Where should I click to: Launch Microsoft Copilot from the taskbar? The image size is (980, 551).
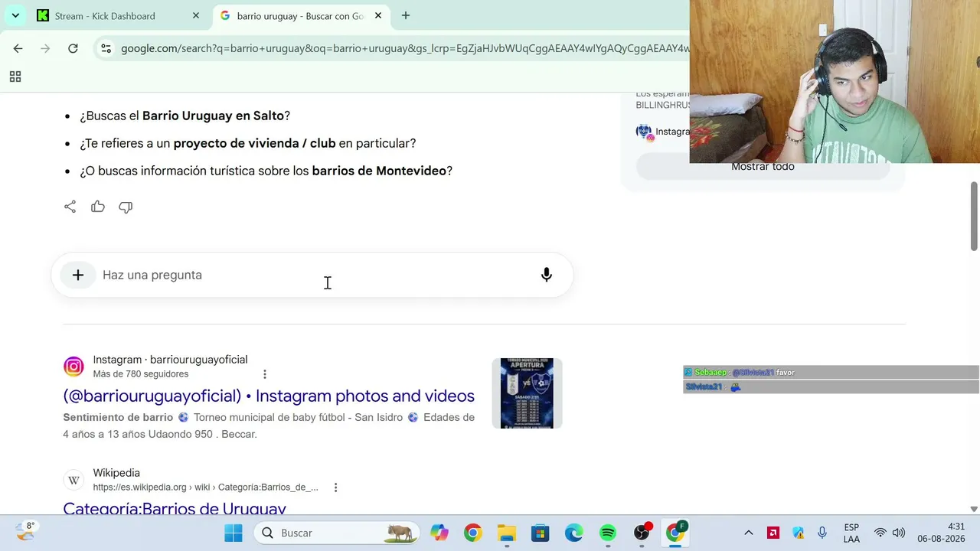[x=439, y=533]
